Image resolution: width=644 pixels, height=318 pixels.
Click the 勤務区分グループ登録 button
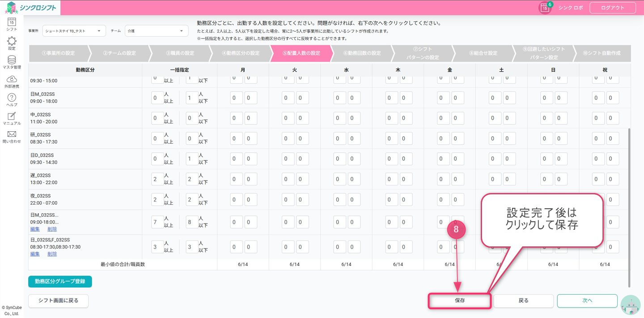coord(60,281)
